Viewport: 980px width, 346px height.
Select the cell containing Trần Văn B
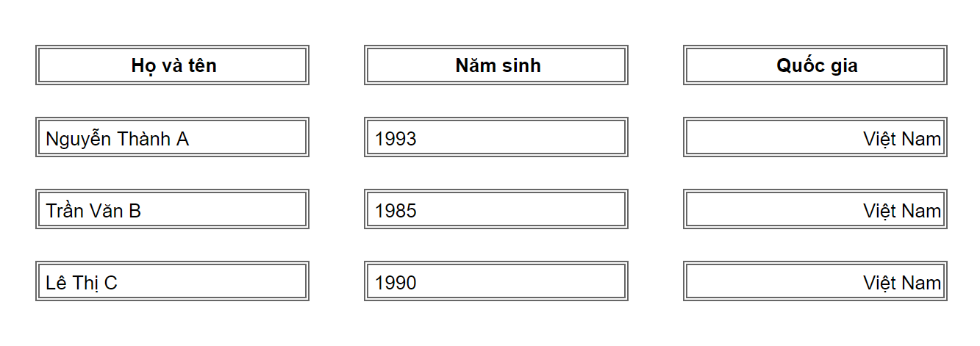pos(172,209)
